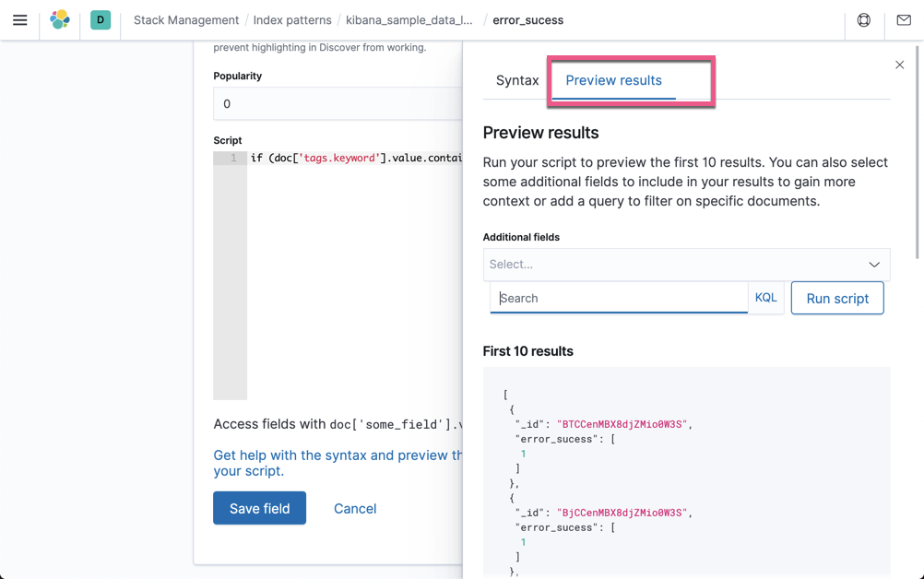Open the newsfeed envelope icon
Screen dimensions: 924x579
pos(904,19)
